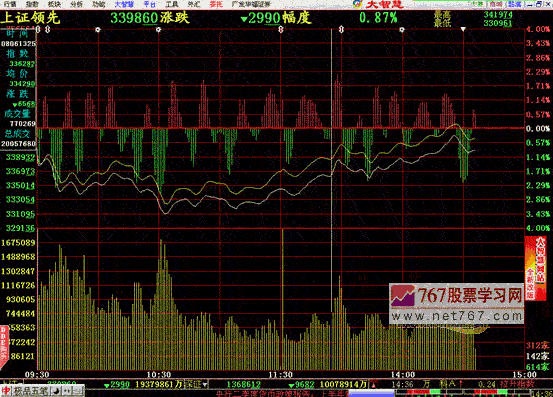Viewport: 553px width, 397px height.
Task: Click the red DDE tab on left edge
Action: pos(4,347)
